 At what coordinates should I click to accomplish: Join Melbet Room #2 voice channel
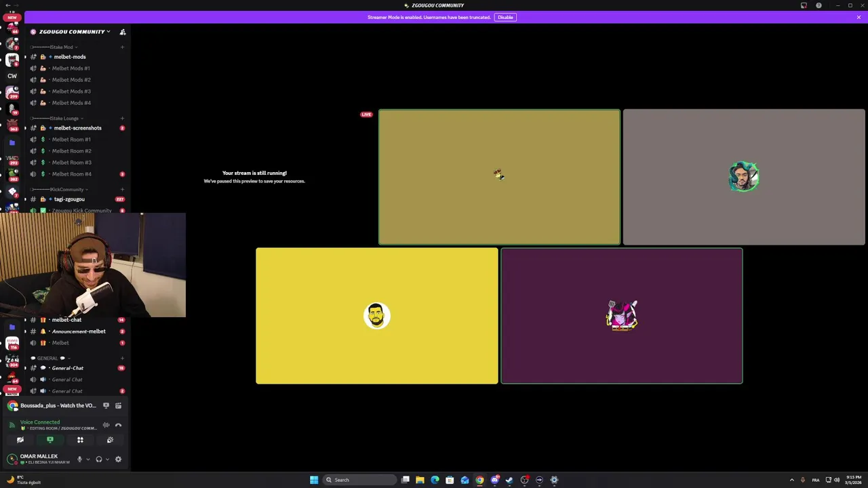tap(77, 151)
